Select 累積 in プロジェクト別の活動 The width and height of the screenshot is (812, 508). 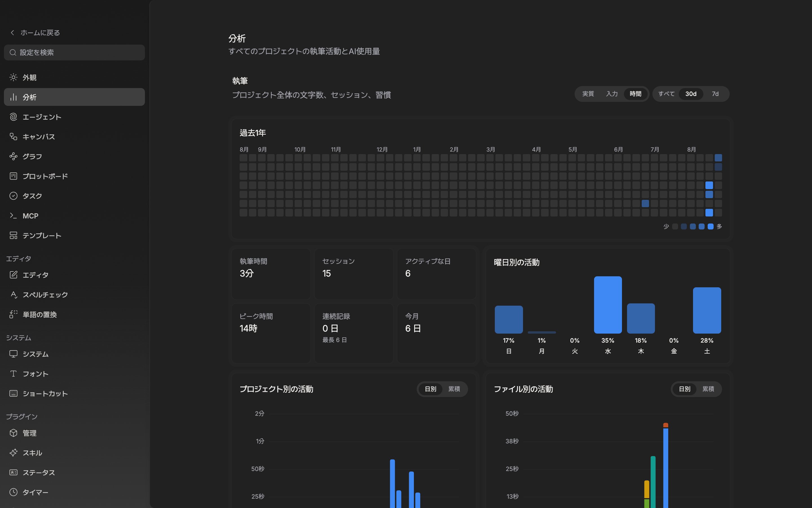tap(454, 389)
